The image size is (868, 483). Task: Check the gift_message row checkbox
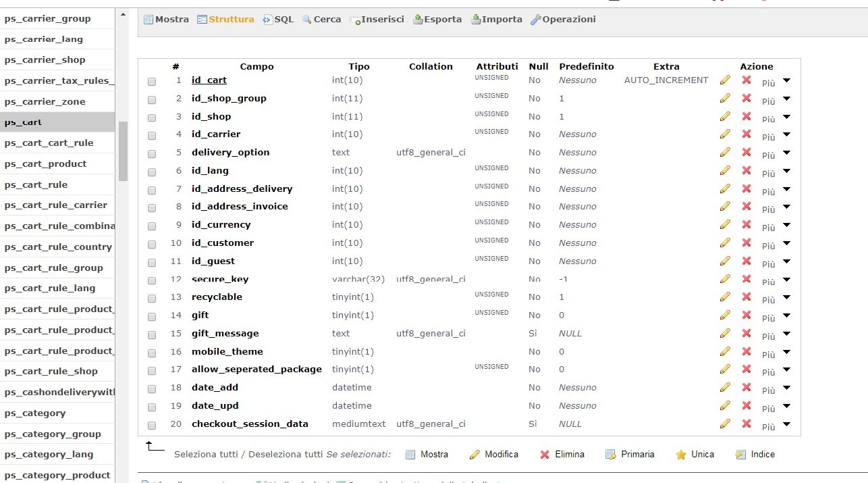tap(152, 334)
